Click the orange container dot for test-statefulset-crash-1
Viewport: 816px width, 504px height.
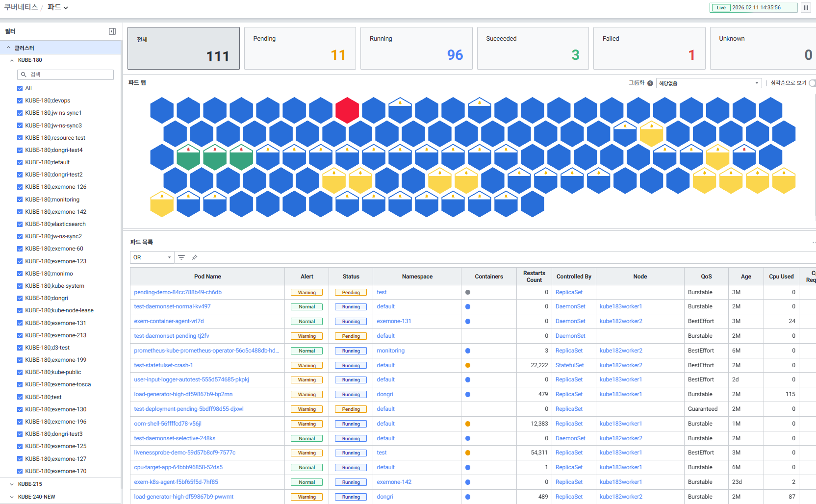(x=468, y=365)
